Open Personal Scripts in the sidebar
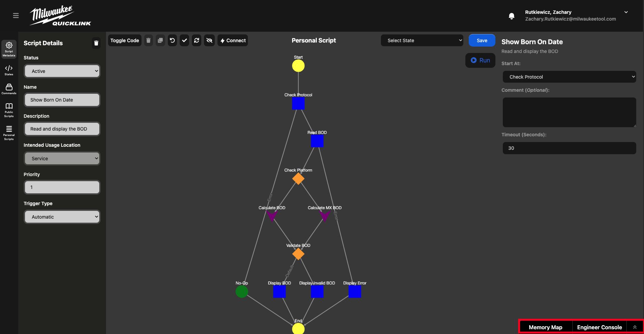Viewport: 644px width, 334px height. [x=9, y=133]
